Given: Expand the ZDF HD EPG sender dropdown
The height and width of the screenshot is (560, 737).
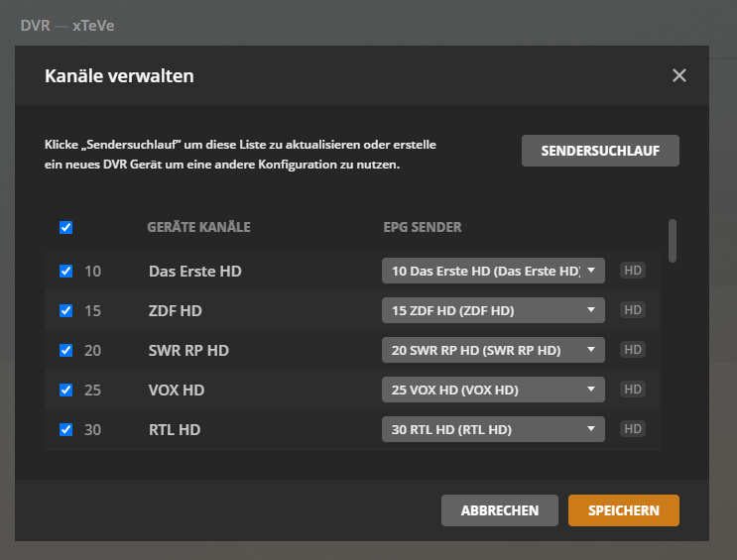Looking at the screenshot, I should [493, 310].
